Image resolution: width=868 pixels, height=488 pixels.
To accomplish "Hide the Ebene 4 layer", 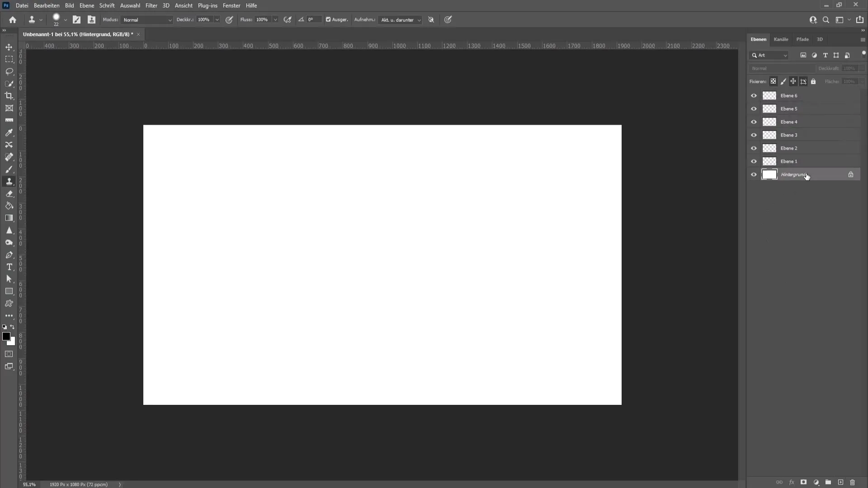I will [754, 122].
